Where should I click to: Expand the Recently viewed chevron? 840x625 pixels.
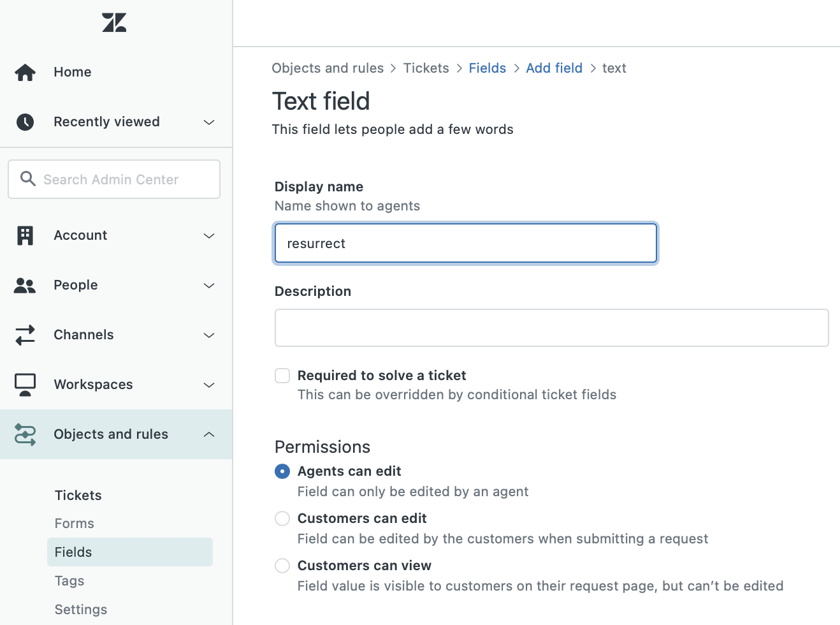(209, 122)
